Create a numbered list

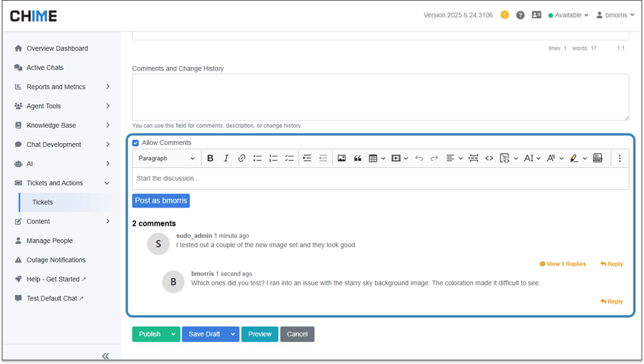[273, 158]
